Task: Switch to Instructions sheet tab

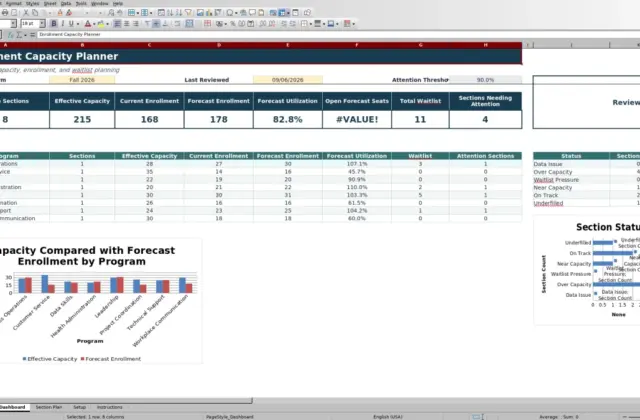Action: tap(109, 407)
